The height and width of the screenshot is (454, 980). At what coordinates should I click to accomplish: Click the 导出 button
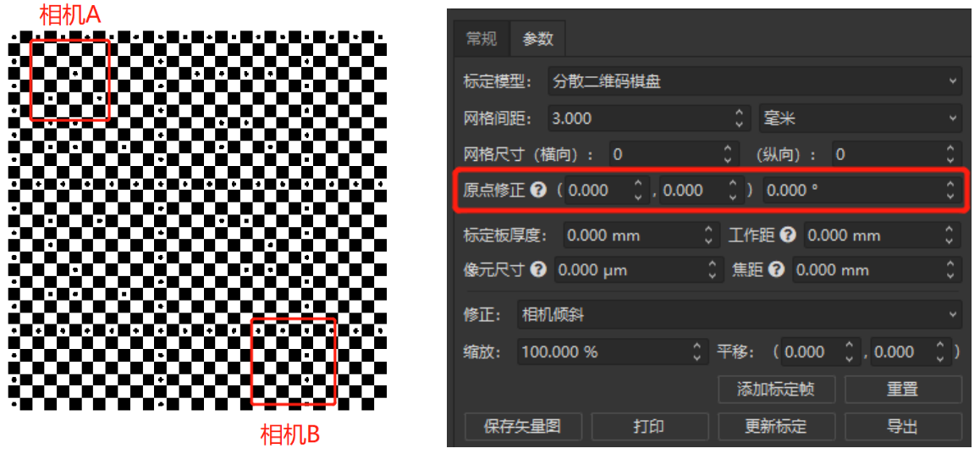[902, 426]
